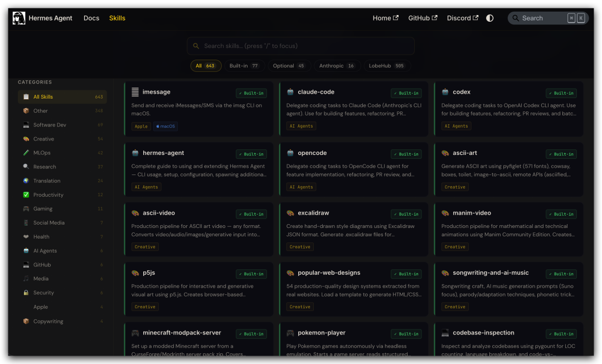
Task: Click the magnifier icon in skills search
Action: point(196,46)
